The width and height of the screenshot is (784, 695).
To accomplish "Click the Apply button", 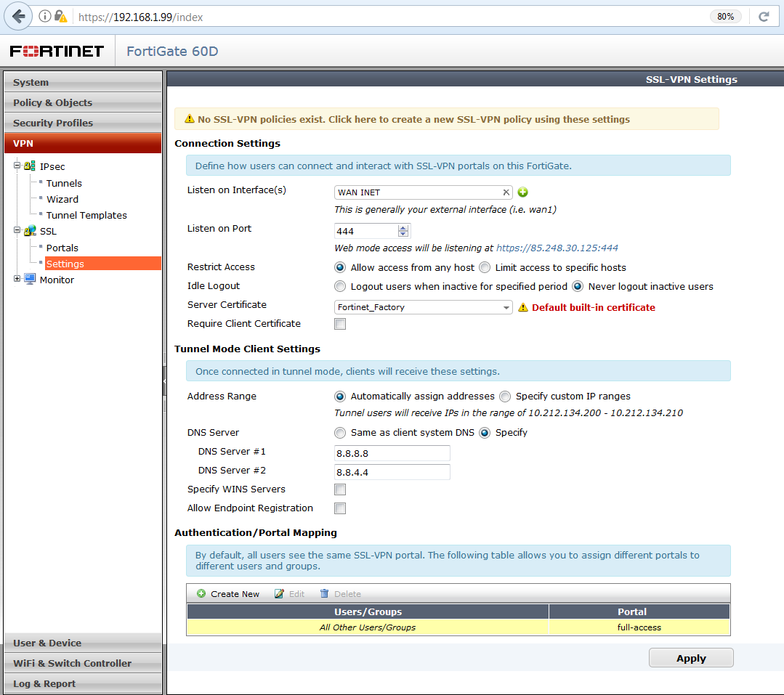I will pos(691,658).
